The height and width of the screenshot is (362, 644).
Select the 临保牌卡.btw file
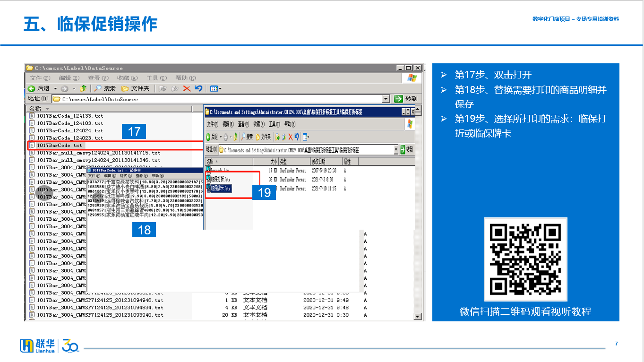(x=221, y=189)
